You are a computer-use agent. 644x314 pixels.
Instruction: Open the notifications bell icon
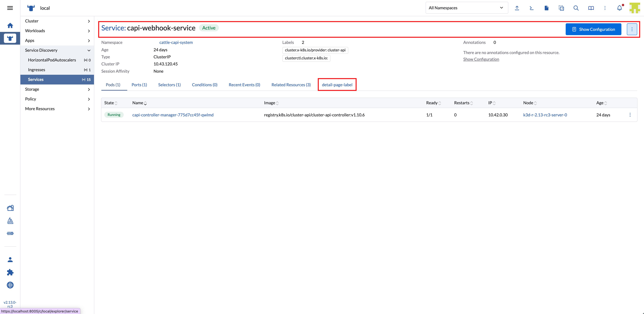coord(619,8)
